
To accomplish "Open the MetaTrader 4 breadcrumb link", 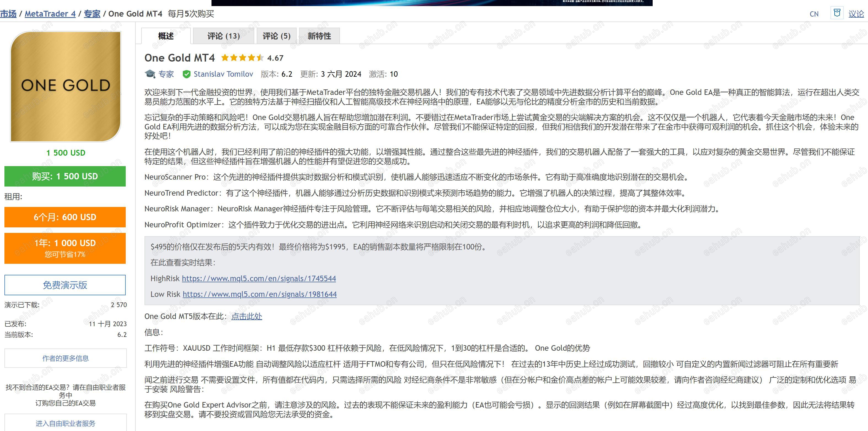I will tap(50, 14).
